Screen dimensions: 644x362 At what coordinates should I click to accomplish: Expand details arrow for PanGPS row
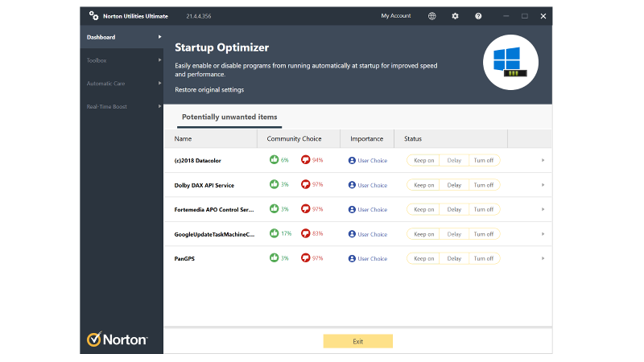(543, 258)
